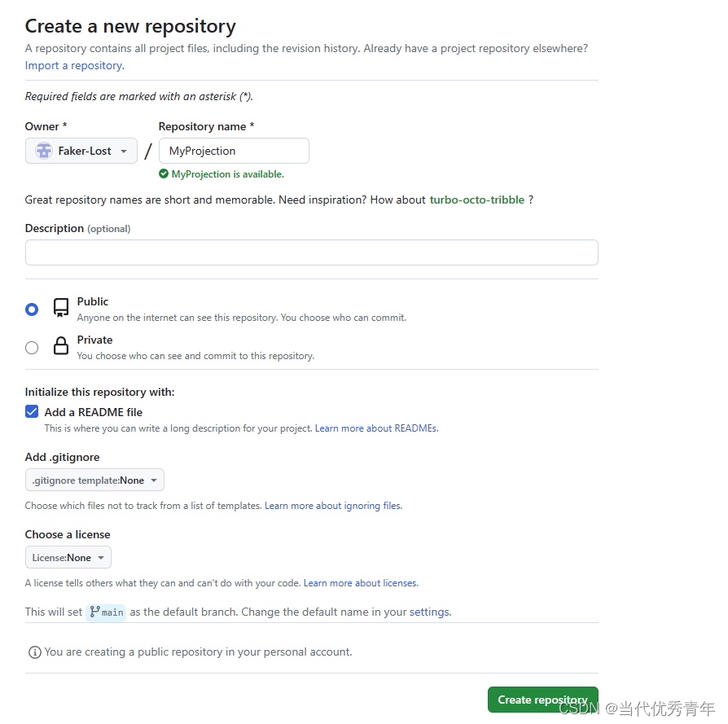Viewport: 728px width, 724px height.
Task: Click the green availability checkmark icon
Action: 164,174
